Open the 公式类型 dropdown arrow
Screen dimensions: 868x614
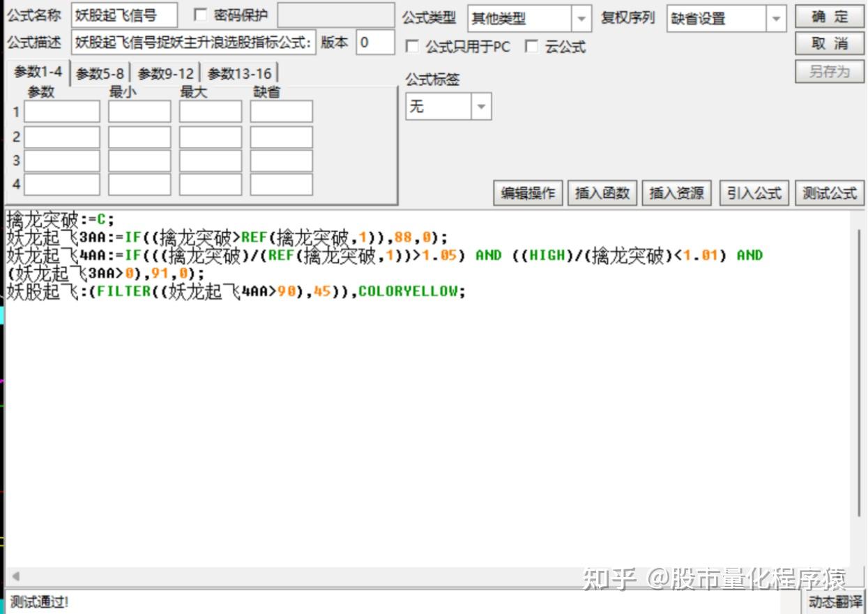point(581,19)
